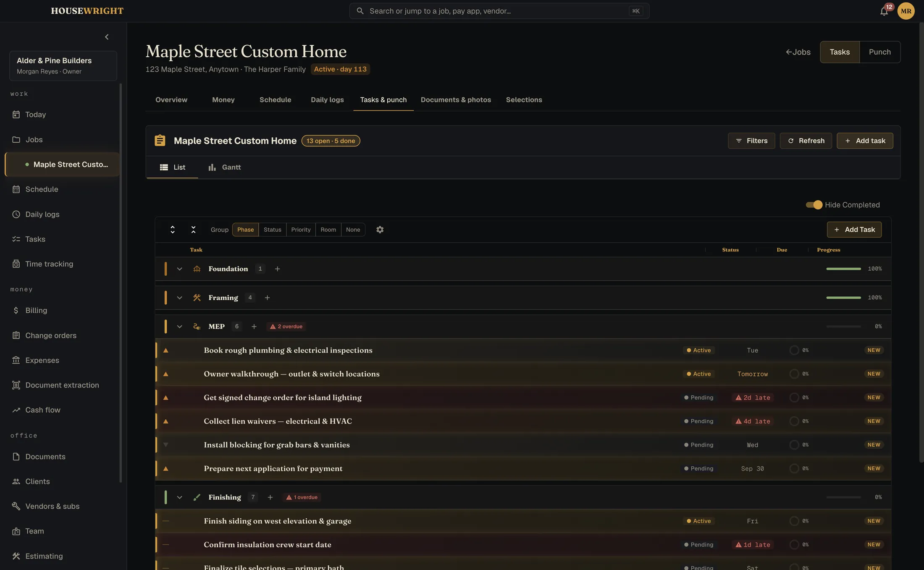Open task table settings gear

[380, 230]
